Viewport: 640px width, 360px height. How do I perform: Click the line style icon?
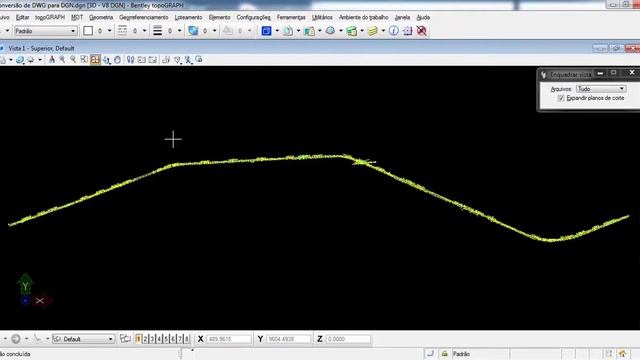pyautogui.click(x=122, y=31)
